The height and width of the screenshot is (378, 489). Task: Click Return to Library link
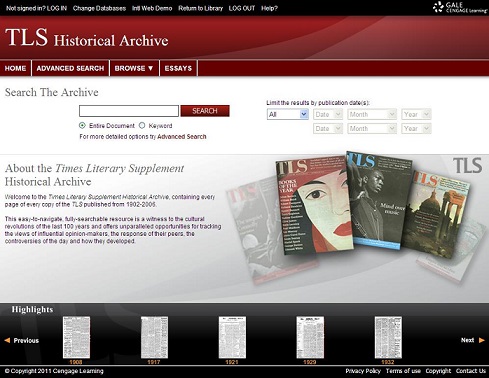pos(200,8)
